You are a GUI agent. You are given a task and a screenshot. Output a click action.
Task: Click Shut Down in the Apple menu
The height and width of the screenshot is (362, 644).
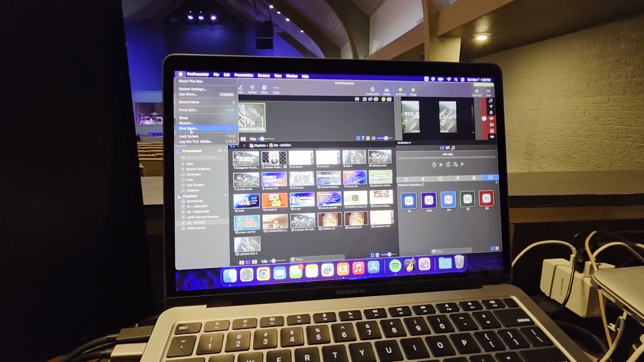pyautogui.click(x=189, y=128)
